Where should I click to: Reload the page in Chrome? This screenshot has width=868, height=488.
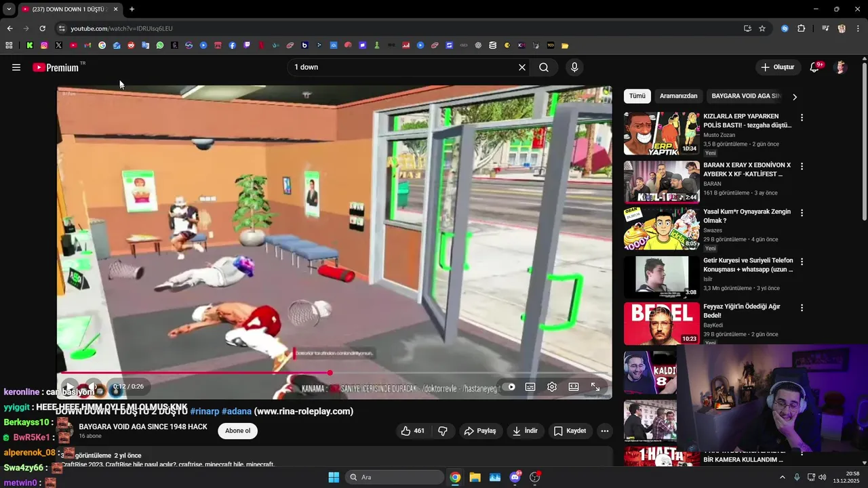click(42, 28)
